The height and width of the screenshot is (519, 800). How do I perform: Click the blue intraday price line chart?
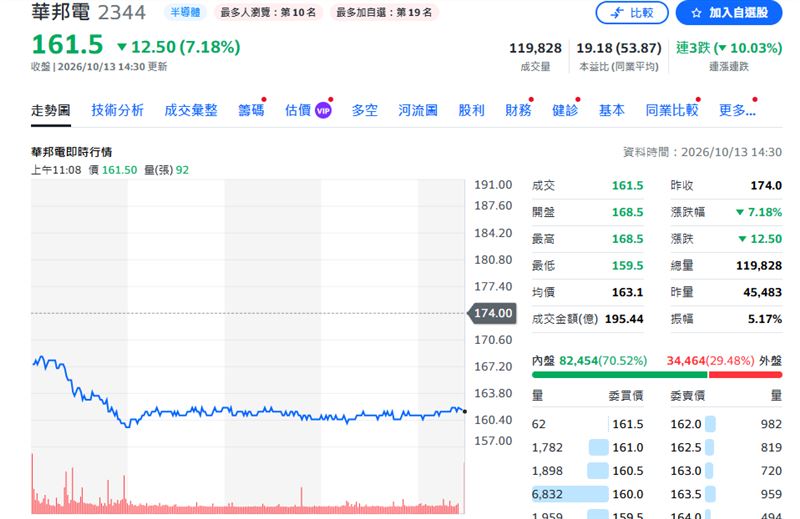coord(248,391)
